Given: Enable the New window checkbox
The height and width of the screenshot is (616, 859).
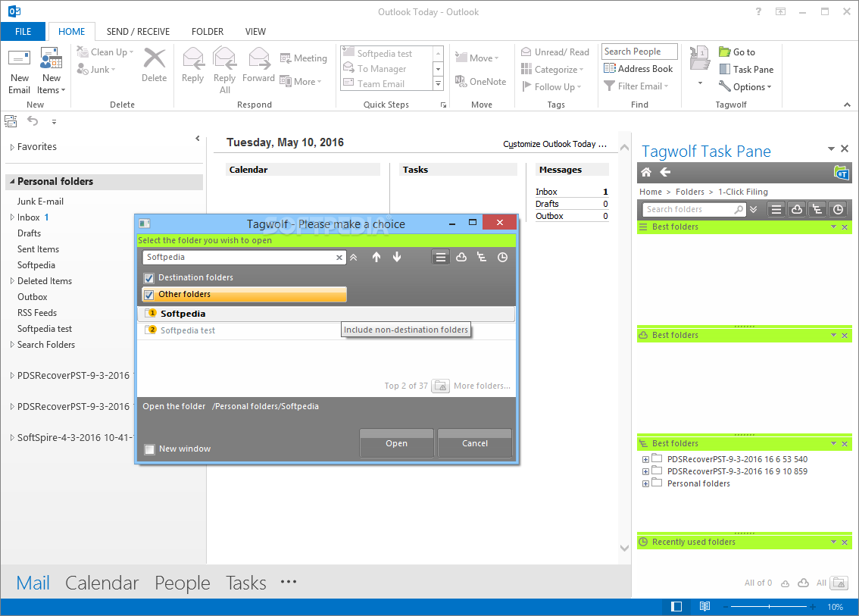Looking at the screenshot, I should (149, 449).
